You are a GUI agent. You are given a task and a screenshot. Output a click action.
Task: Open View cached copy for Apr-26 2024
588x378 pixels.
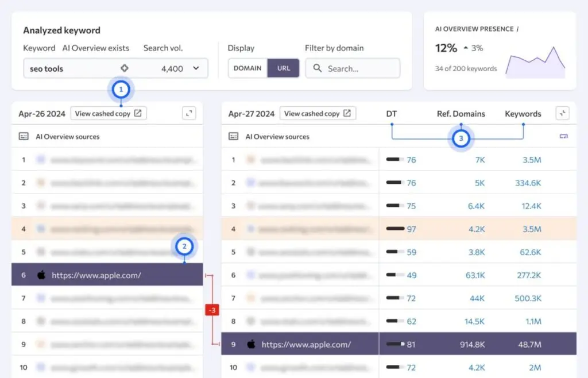click(109, 113)
